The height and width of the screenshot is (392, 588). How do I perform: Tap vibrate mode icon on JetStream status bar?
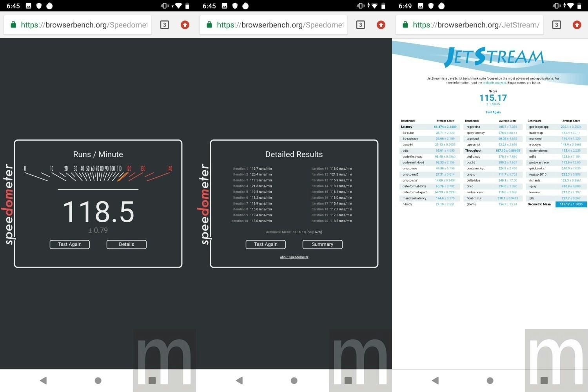click(x=556, y=5)
